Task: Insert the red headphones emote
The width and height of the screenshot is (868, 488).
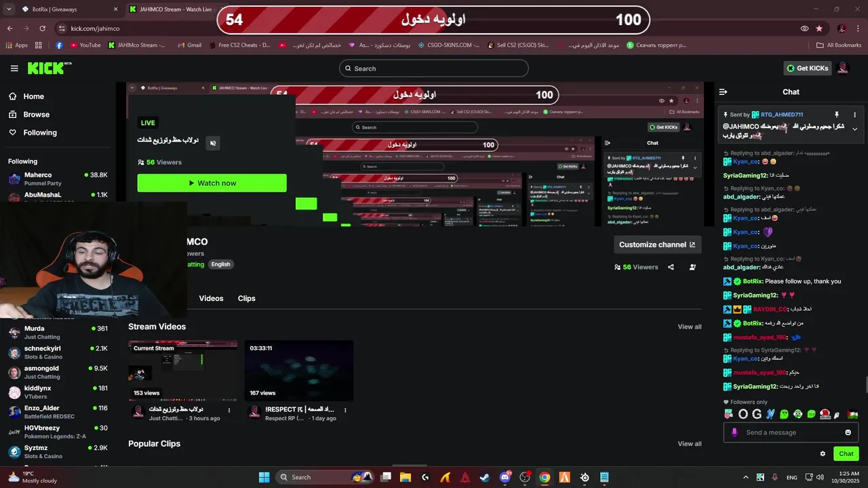Action: point(825,414)
